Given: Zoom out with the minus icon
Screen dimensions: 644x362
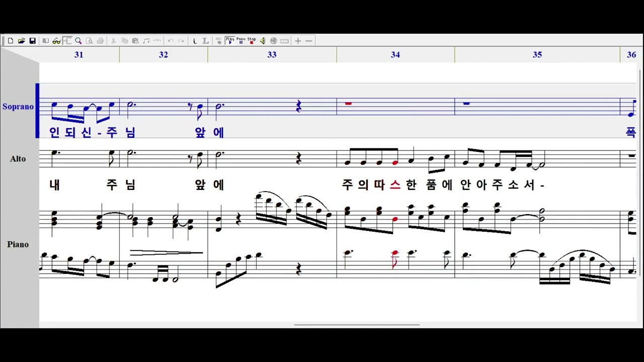Looking at the screenshot, I should click(x=309, y=41).
